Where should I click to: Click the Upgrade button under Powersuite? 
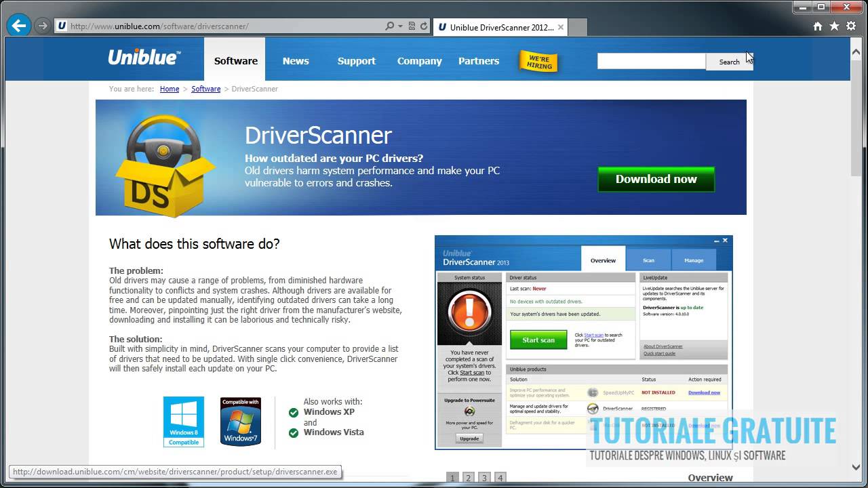click(x=469, y=439)
